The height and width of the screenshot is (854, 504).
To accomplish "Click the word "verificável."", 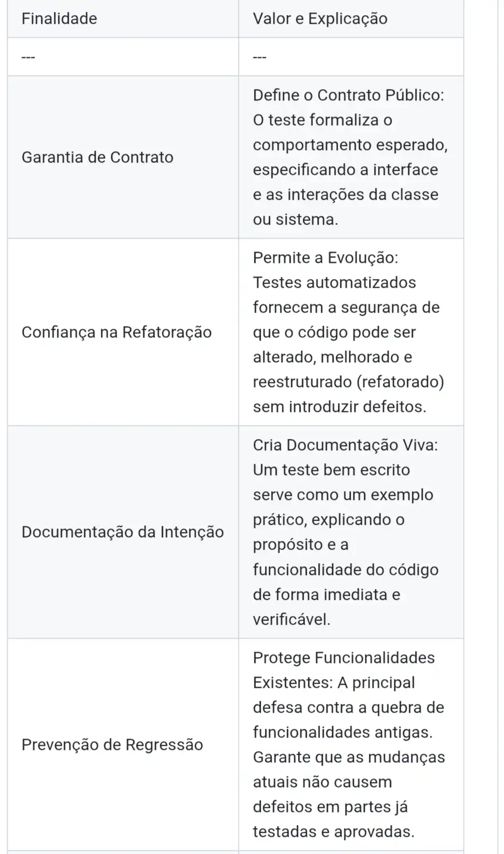I will [x=291, y=619].
